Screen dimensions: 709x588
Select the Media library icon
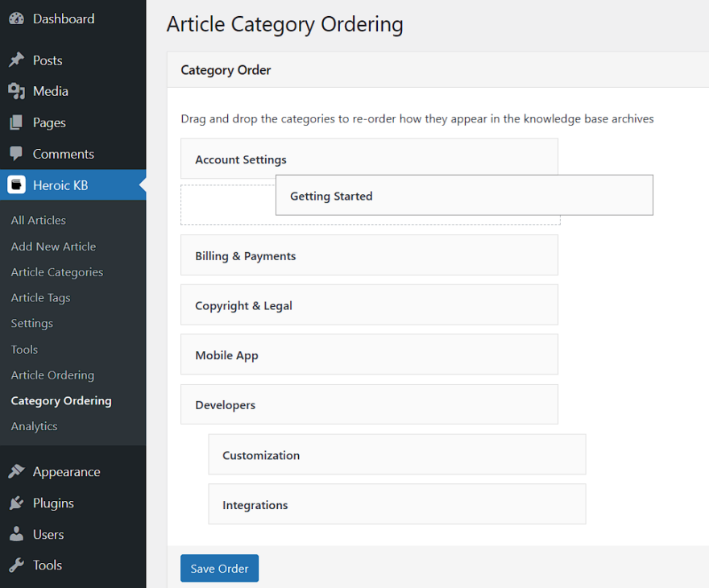point(18,91)
